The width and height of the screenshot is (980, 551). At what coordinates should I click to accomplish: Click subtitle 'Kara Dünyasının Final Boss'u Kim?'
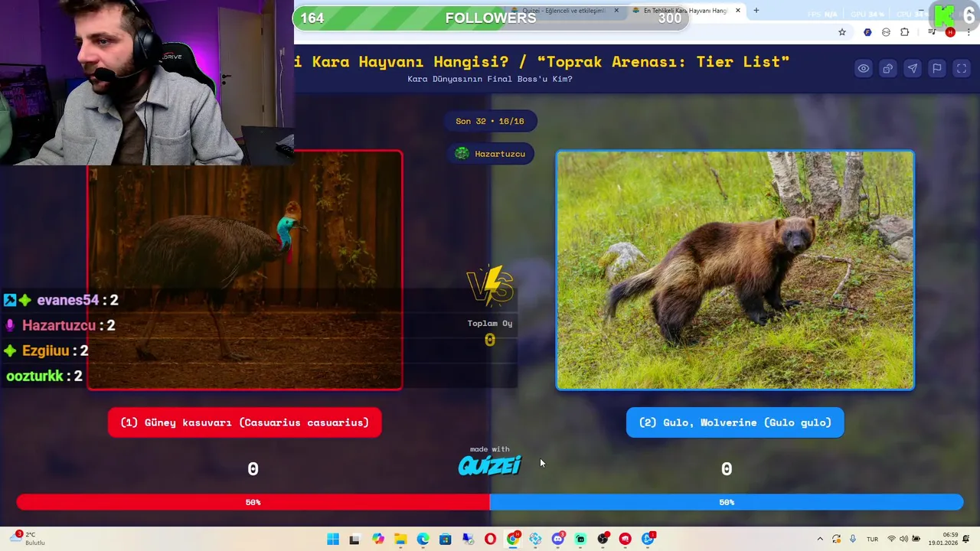pos(490,80)
